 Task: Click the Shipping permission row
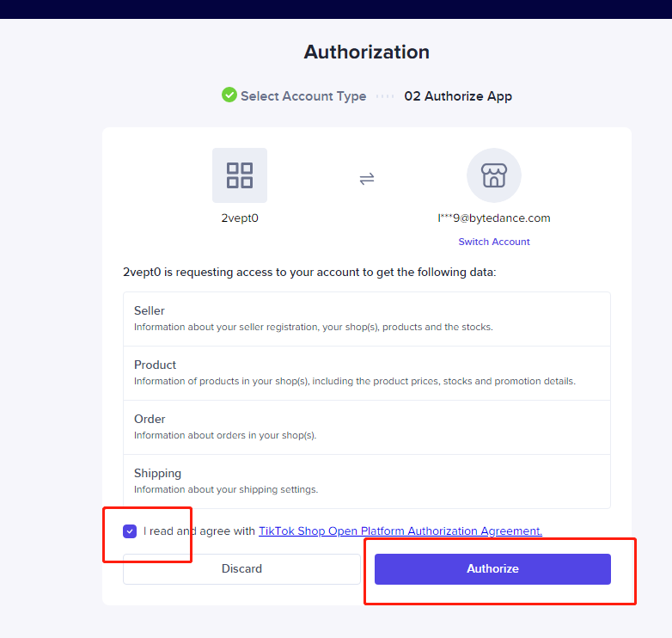click(367, 482)
